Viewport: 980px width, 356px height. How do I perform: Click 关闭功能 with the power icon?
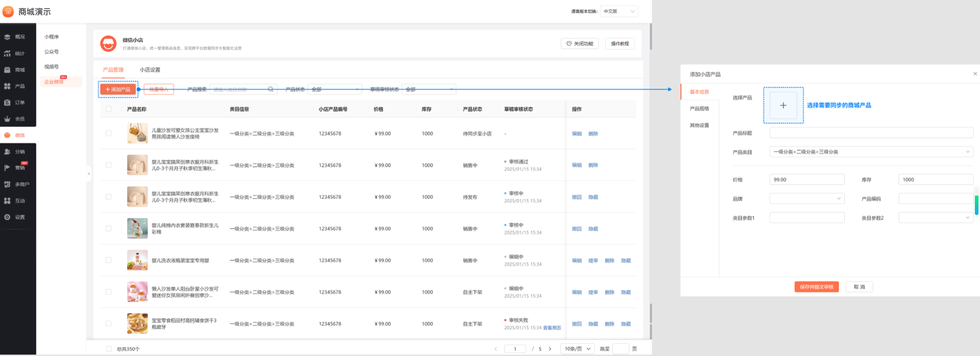[580, 43]
